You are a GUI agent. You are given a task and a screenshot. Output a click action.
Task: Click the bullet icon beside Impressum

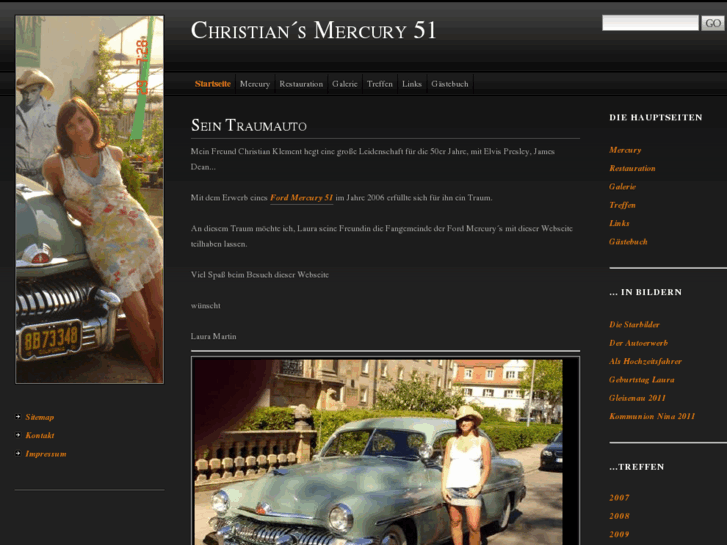(18, 453)
